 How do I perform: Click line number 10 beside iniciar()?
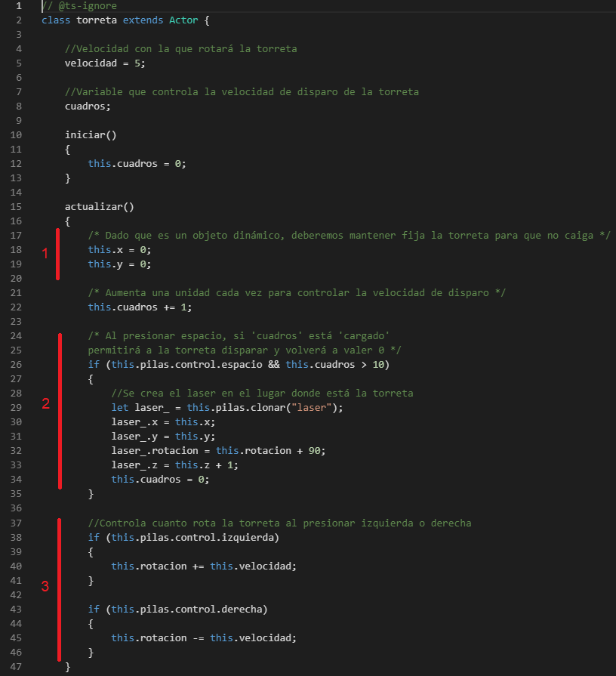tap(16, 135)
